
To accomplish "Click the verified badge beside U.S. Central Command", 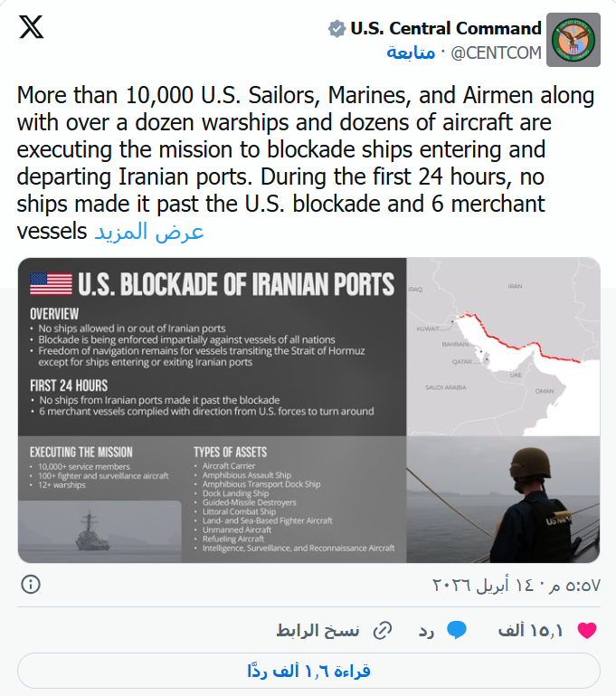I will [336, 28].
